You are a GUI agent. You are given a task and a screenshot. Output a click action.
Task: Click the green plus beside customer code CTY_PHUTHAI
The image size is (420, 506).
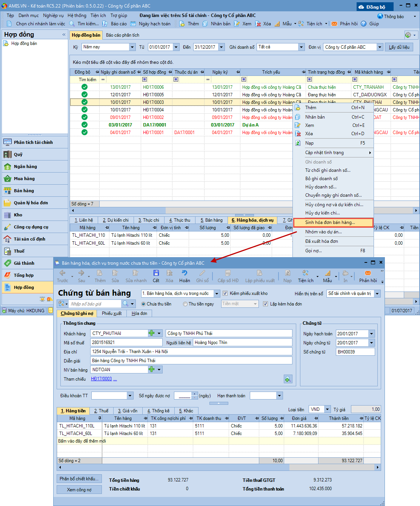[x=151, y=333]
